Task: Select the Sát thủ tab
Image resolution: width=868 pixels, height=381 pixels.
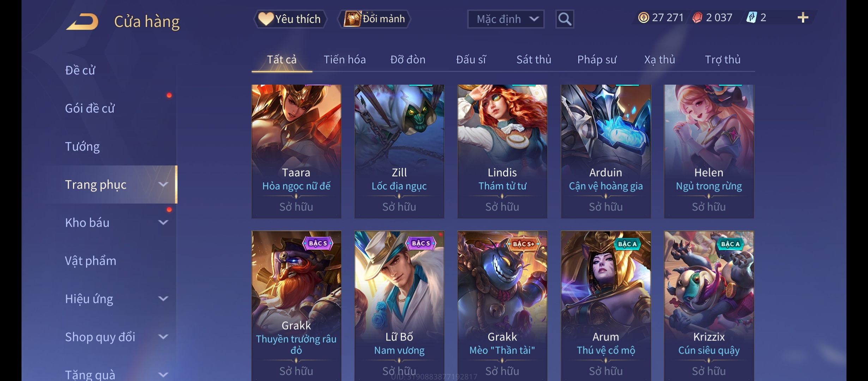Action: click(x=534, y=60)
